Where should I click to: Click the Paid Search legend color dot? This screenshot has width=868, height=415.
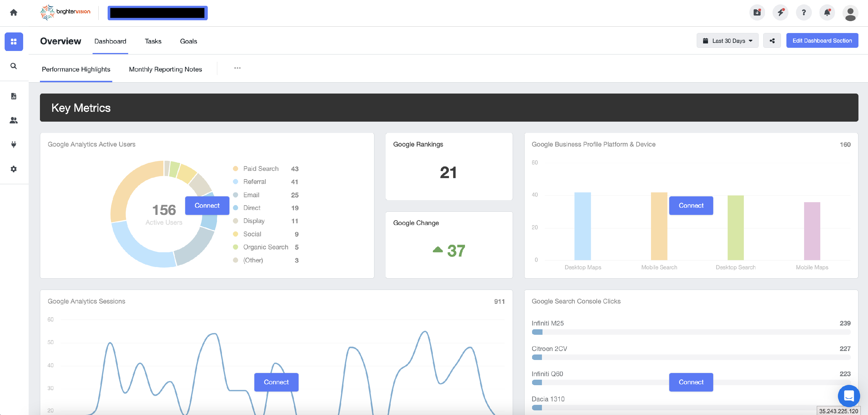[x=236, y=169]
